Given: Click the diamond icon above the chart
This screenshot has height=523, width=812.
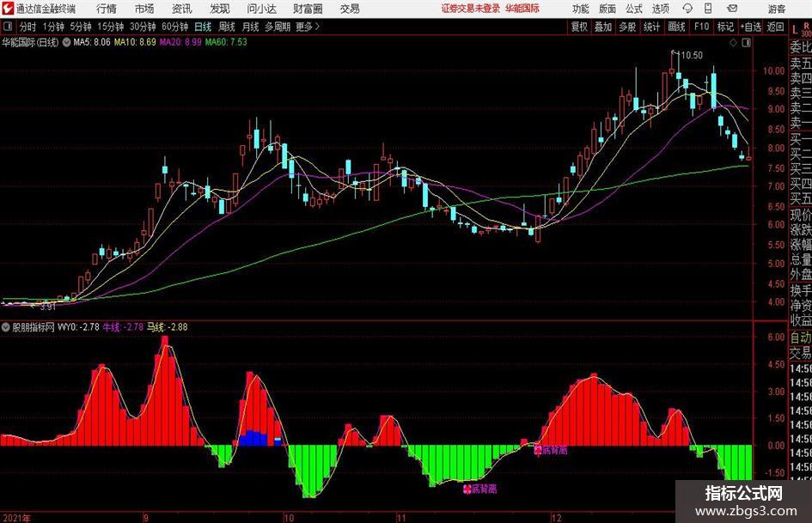Looking at the screenshot, I should tap(733, 43).
